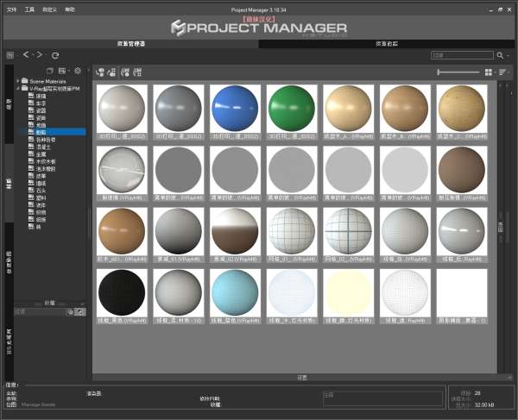This screenshot has width=518, height=420.
Task: Switch to the 资源管理器 tab
Action: [131, 43]
